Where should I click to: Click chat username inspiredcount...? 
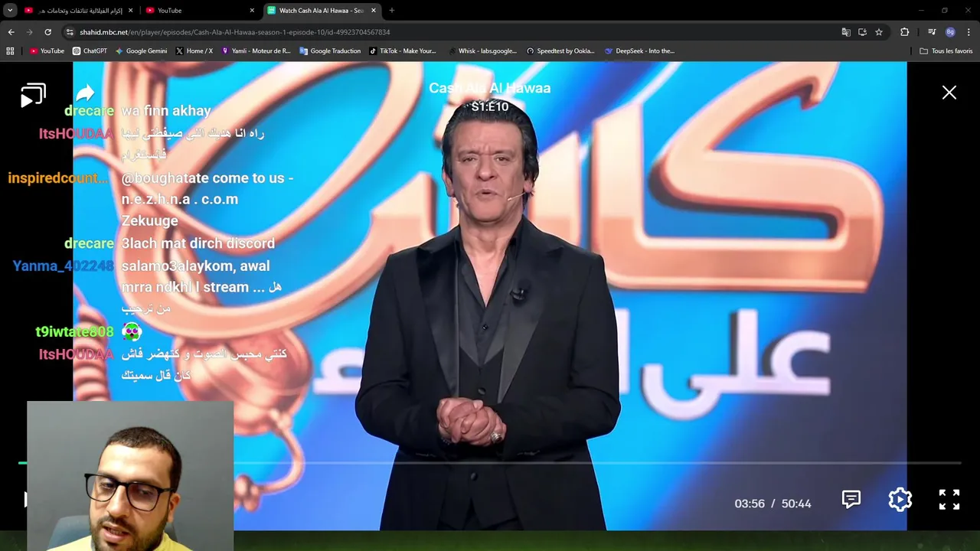(58, 178)
